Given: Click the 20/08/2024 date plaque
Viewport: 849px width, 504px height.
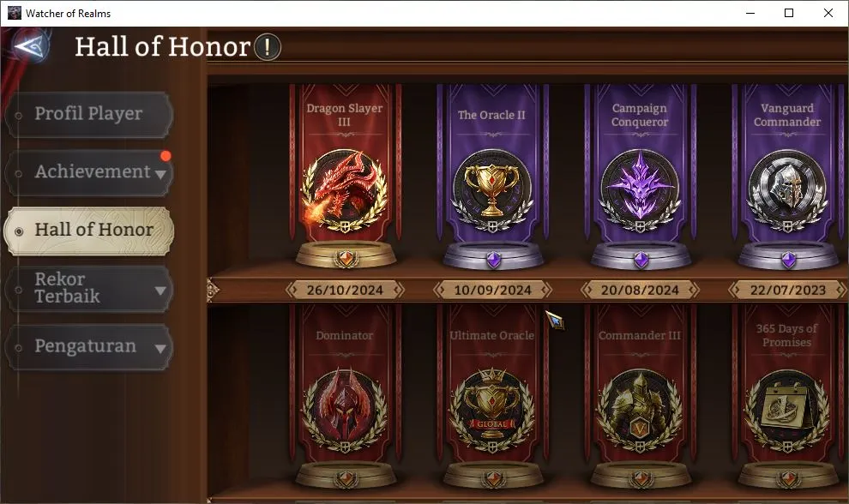Looking at the screenshot, I should [x=640, y=291].
